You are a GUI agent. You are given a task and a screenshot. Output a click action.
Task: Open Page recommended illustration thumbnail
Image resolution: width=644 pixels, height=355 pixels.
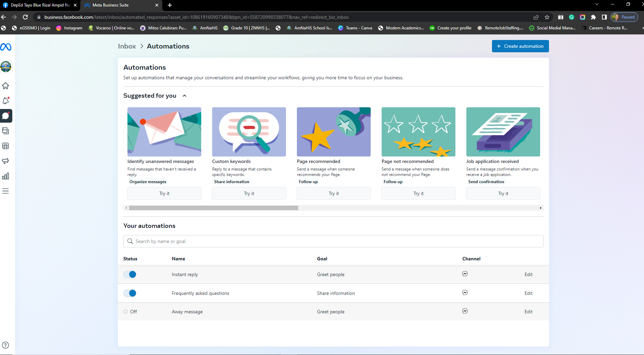coord(334,132)
